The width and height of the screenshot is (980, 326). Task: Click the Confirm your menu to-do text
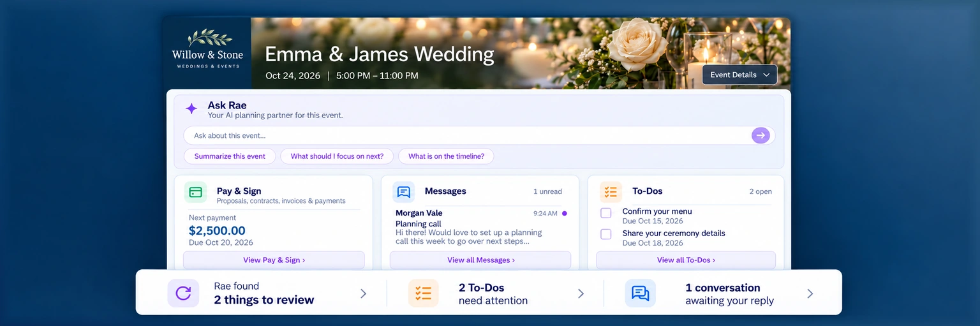tap(657, 211)
